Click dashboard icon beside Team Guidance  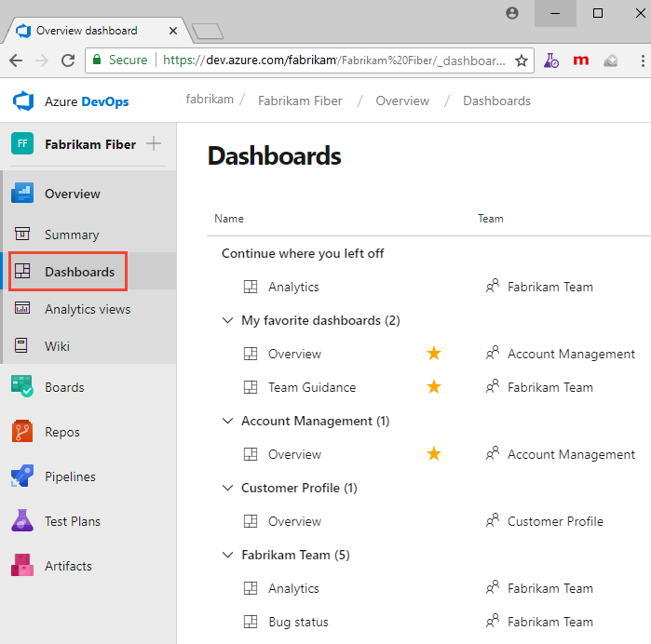(251, 387)
